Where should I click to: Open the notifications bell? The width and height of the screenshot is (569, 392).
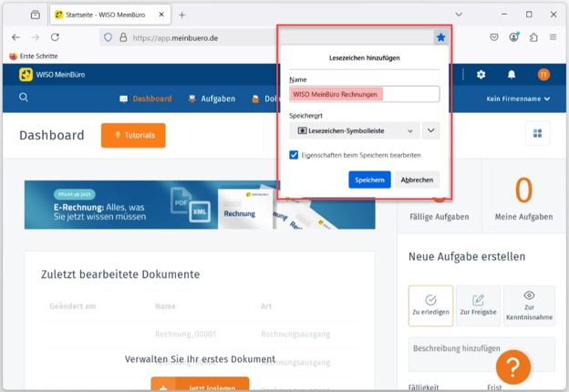pos(511,75)
